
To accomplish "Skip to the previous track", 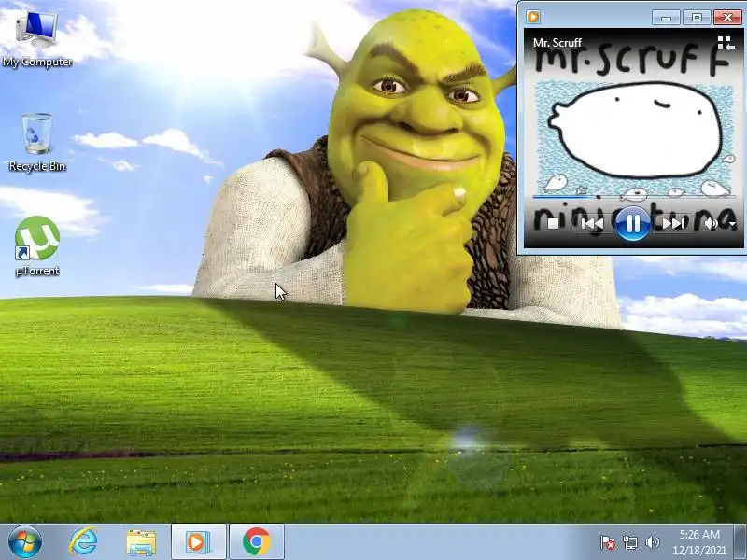I will 592,223.
